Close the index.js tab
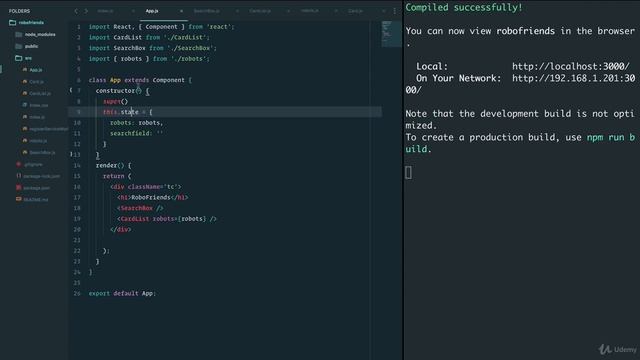This screenshot has width=640, height=360. click(x=132, y=11)
